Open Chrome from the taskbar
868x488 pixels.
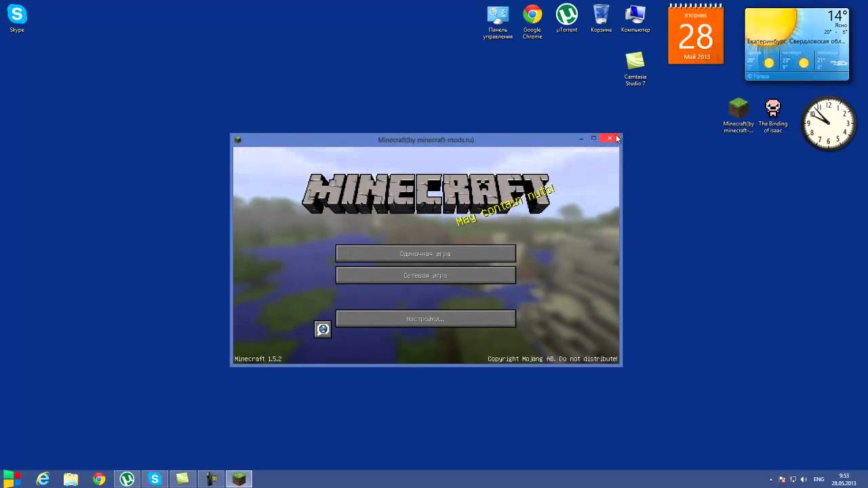coord(99,479)
